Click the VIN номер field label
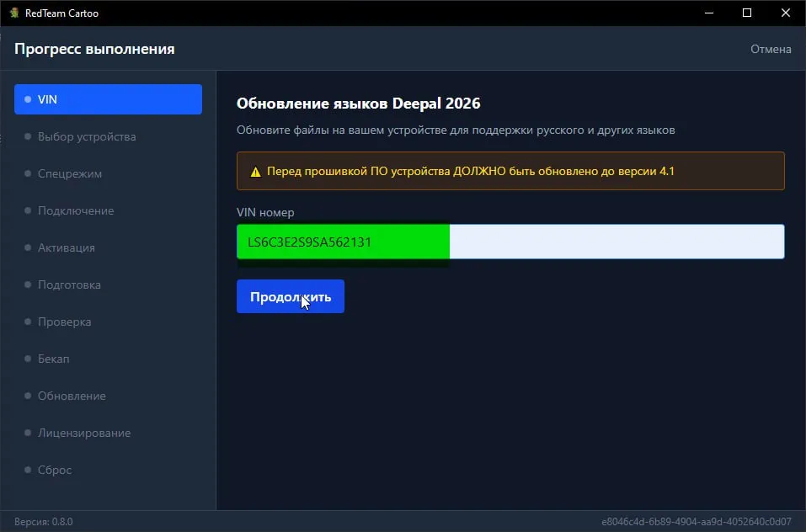Image resolution: width=806 pixels, height=532 pixels. pos(265,212)
